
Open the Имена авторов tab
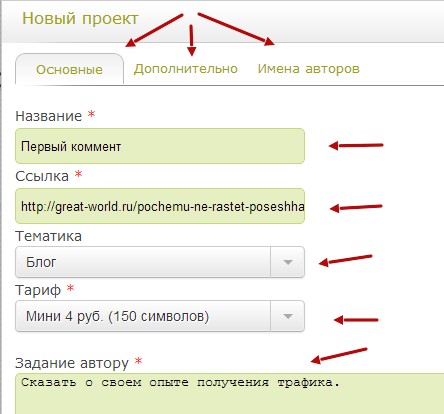[x=309, y=69]
